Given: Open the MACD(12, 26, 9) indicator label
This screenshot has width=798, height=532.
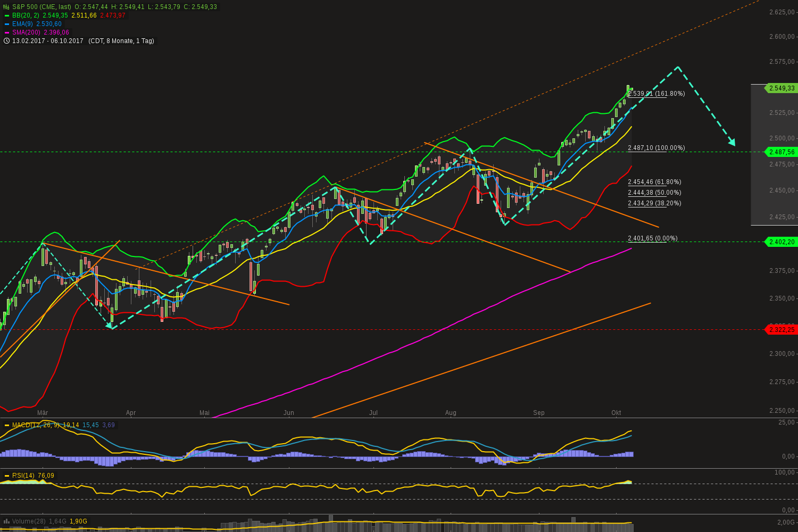Looking at the screenshot, I should [36, 425].
